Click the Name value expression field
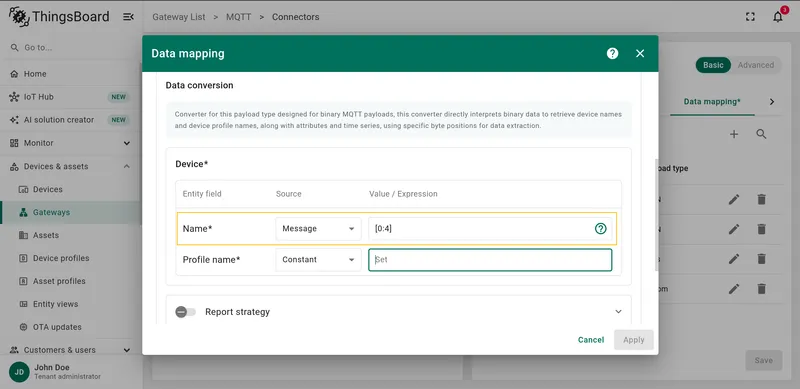This screenshot has width=800, height=389. [482, 229]
